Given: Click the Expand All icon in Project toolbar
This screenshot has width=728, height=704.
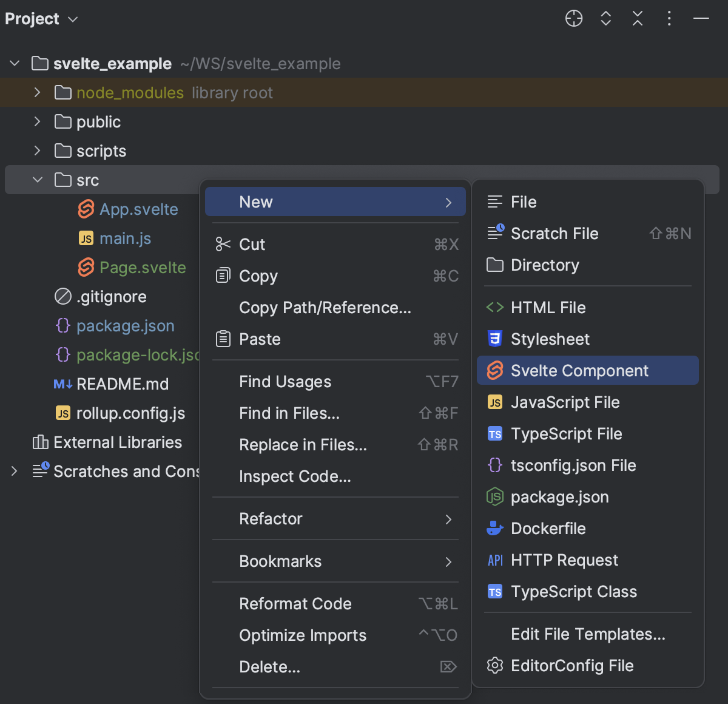Looking at the screenshot, I should pyautogui.click(x=605, y=18).
